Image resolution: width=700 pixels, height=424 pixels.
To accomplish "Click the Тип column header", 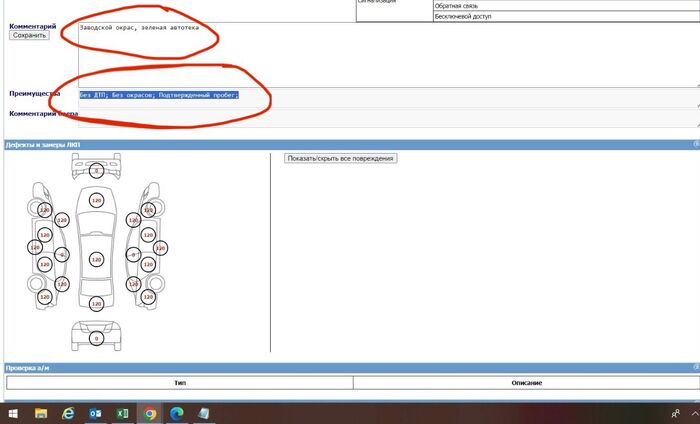I will (x=180, y=383).
